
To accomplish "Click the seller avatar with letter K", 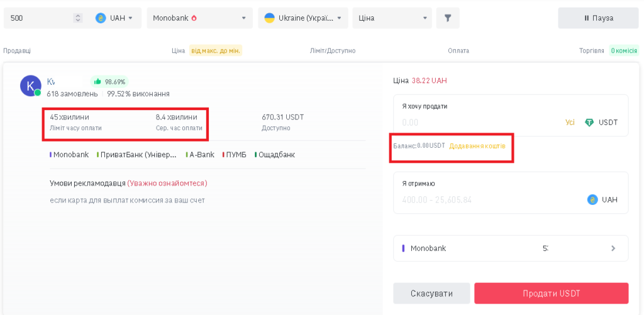I will (31, 86).
